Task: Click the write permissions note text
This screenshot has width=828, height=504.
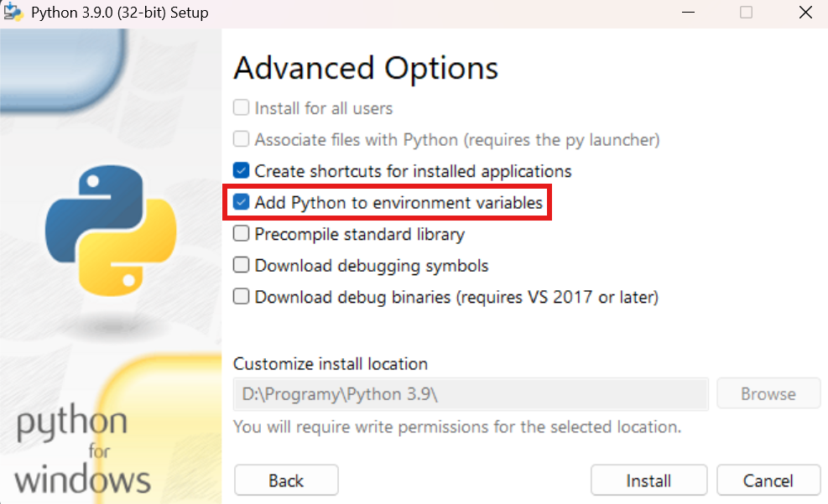Action: pyautogui.click(x=457, y=427)
